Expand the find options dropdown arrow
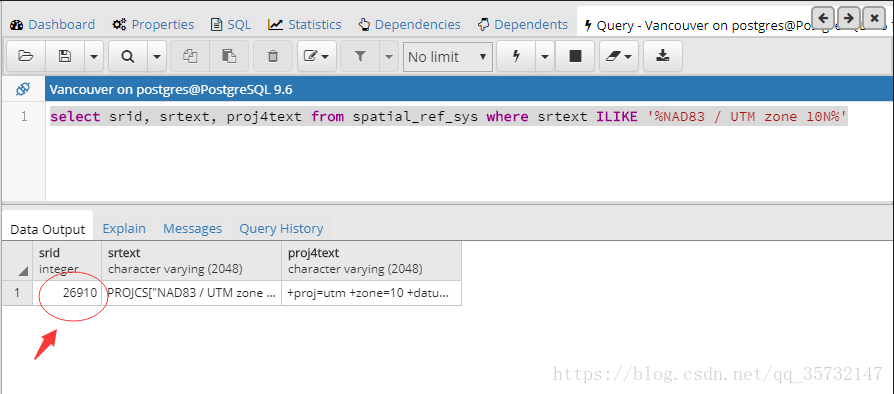This screenshot has height=394, width=894. (x=157, y=56)
